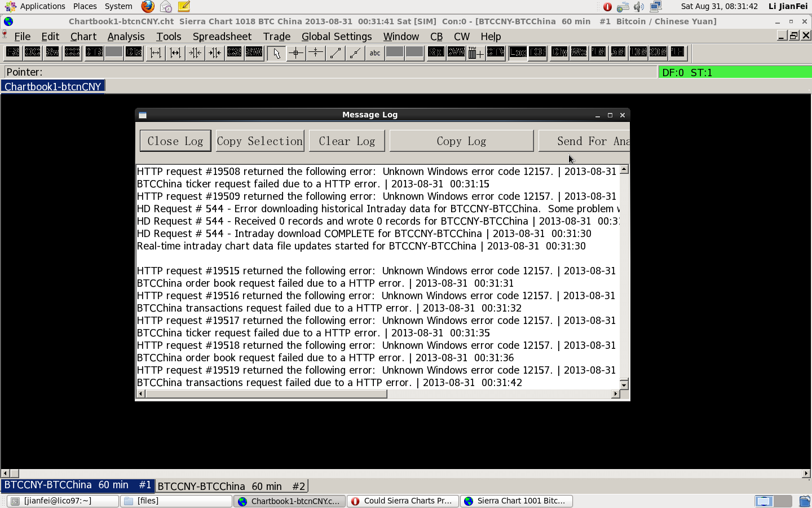The height and width of the screenshot is (508, 812).
Task: Set chart to 1H timeframe
Action: pos(678,52)
